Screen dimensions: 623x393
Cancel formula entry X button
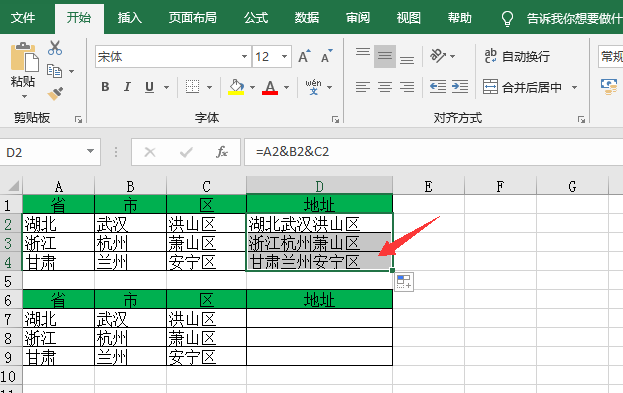pyautogui.click(x=150, y=152)
